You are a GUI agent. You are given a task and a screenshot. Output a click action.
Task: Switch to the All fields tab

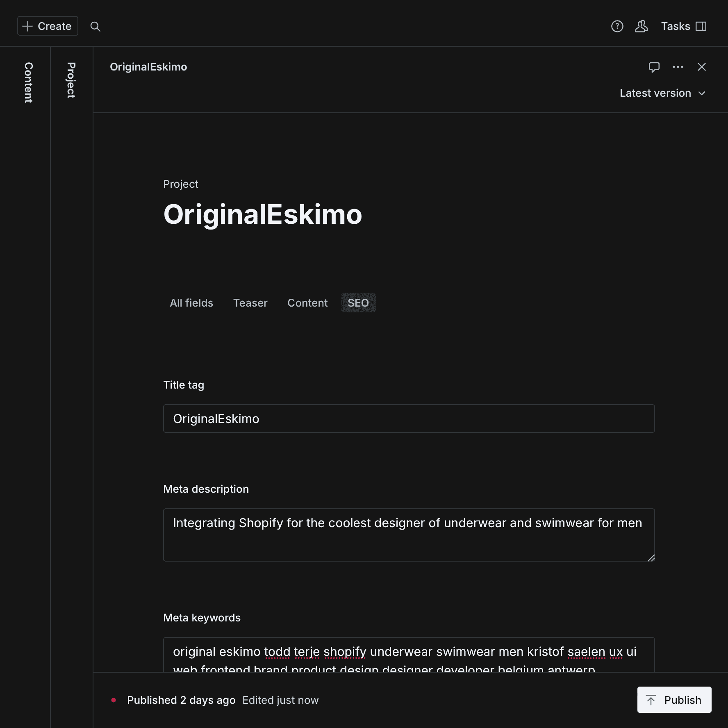(x=191, y=303)
